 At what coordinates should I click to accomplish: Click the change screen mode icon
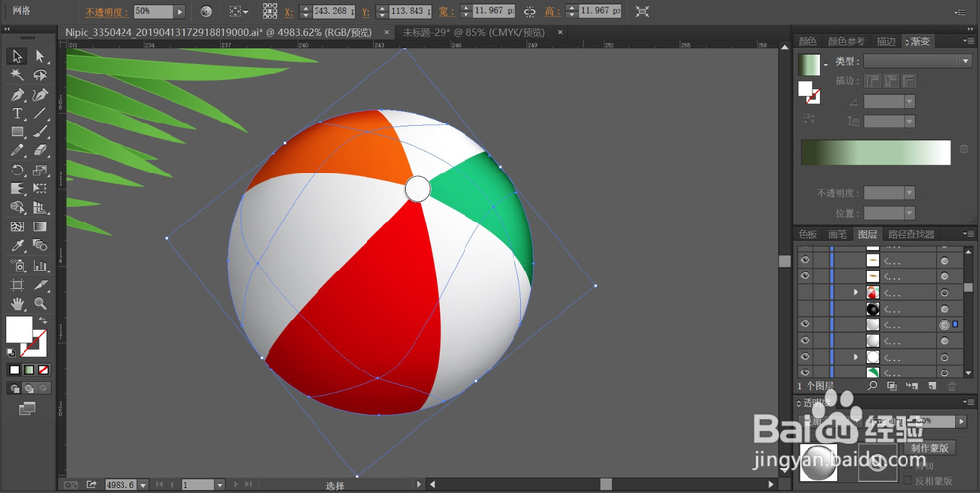[x=26, y=408]
